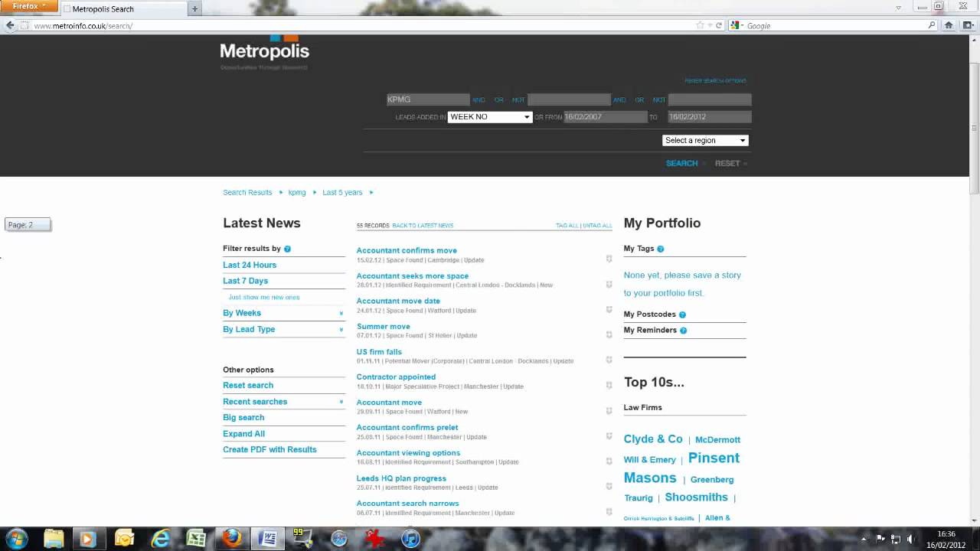Tag the 'Contractor appointed' story
The image size is (980, 551).
pyautogui.click(x=609, y=385)
